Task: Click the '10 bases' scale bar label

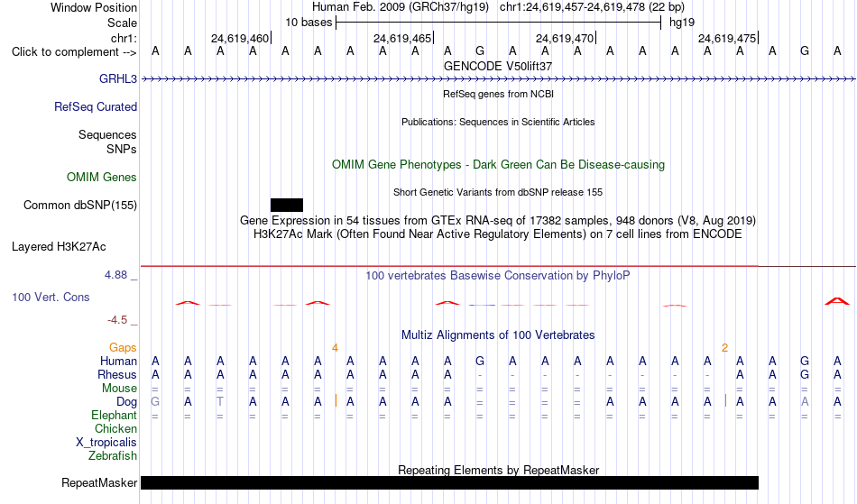Action: pyautogui.click(x=309, y=23)
